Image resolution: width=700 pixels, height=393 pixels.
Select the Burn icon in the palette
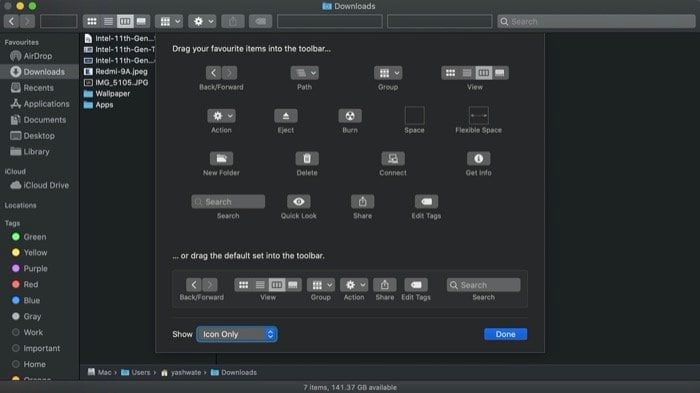click(350, 116)
